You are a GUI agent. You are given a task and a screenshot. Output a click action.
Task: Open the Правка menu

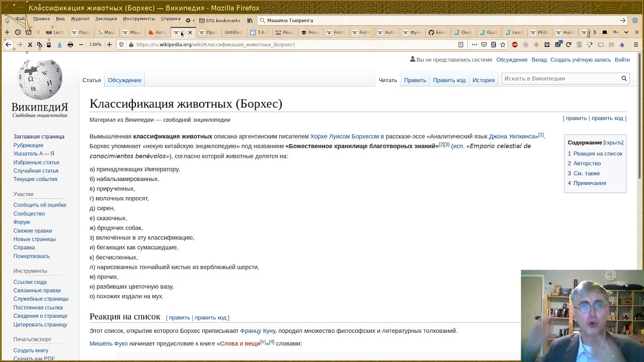click(x=41, y=19)
